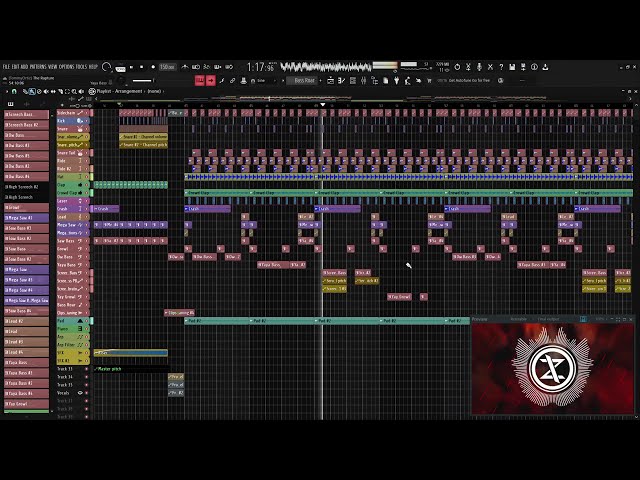Screen dimensions: 640x480
Task: Toggle Song/Pattern mode switch
Action: pyautogui.click(x=120, y=67)
